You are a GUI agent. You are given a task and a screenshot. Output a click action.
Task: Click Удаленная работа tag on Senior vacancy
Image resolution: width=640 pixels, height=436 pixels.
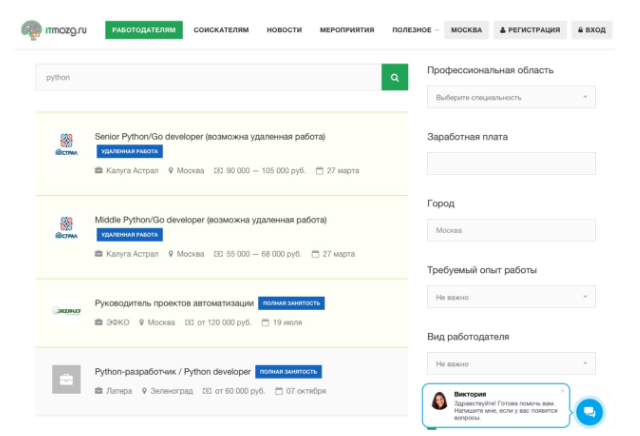[x=130, y=151]
